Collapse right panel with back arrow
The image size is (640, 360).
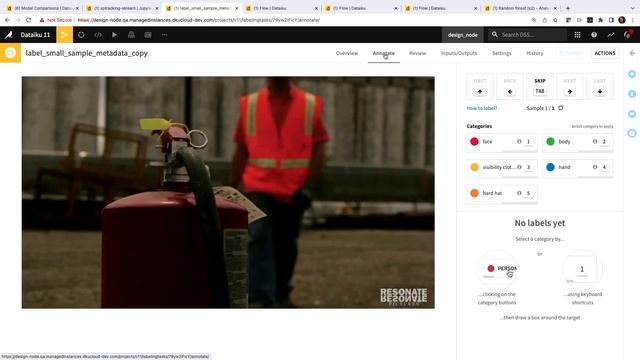[632, 53]
